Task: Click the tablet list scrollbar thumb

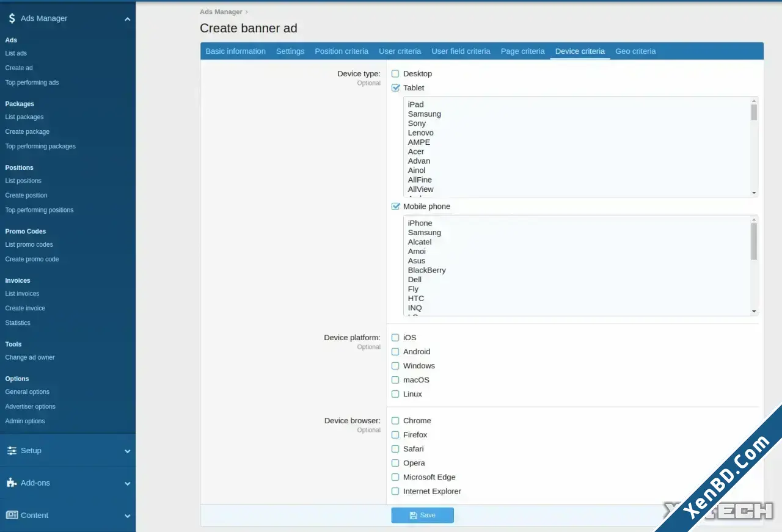Action: (x=754, y=112)
